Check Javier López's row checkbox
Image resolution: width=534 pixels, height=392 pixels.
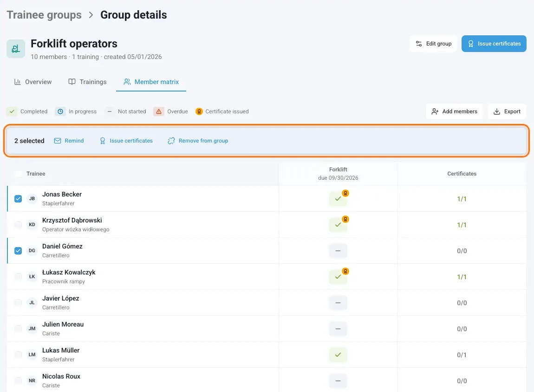(x=18, y=303)
